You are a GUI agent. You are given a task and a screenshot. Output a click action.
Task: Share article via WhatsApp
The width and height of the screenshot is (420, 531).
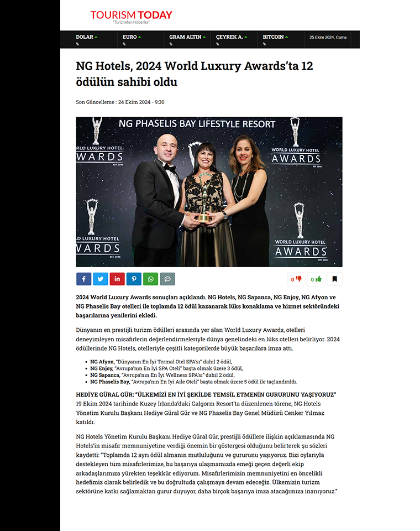151,279
